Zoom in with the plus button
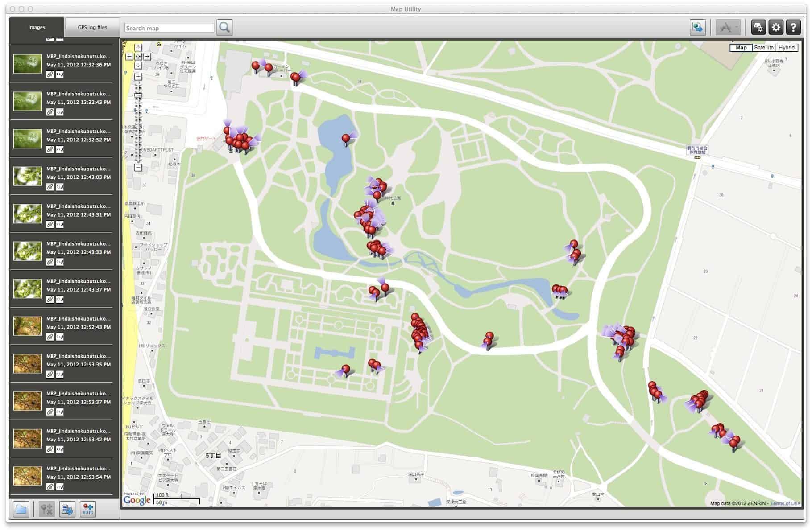This screenshot has height=531, width=812. pos(138,77)
